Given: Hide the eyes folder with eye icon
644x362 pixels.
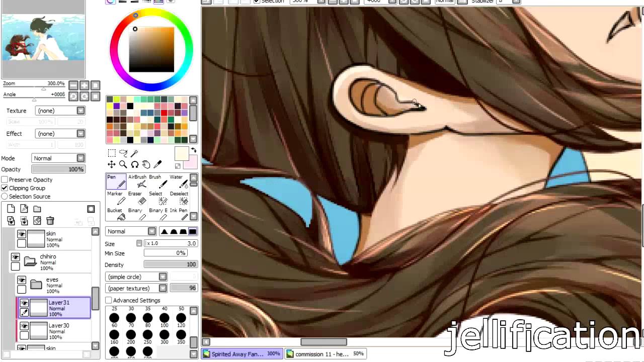Looking at the screenshot, I should tap(22, 280).
